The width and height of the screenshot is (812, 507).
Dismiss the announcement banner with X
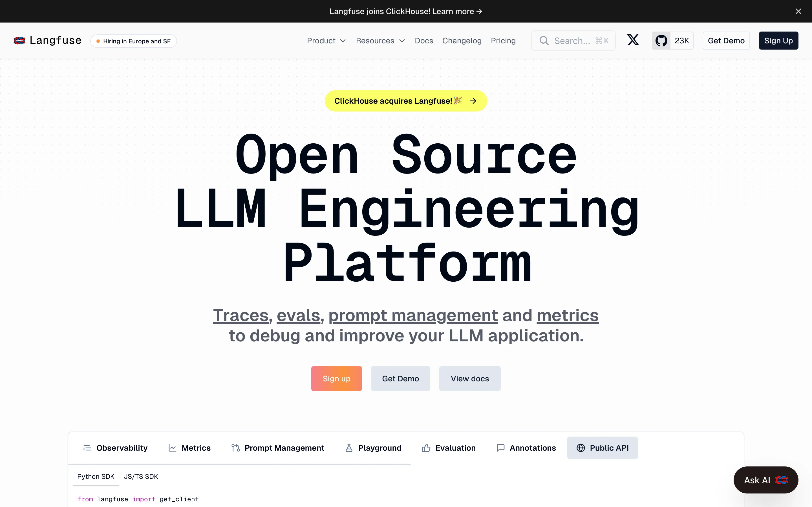coord(798,11)
